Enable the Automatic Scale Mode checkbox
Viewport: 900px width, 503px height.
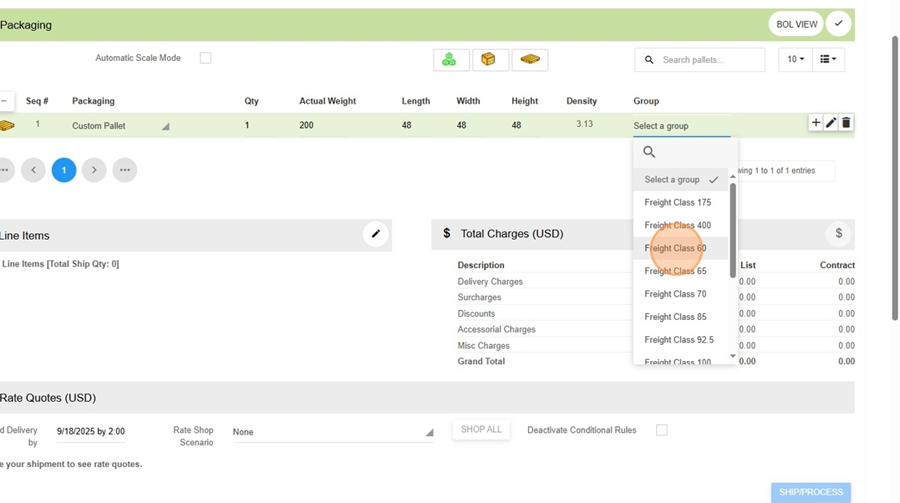tap(206, 58)
